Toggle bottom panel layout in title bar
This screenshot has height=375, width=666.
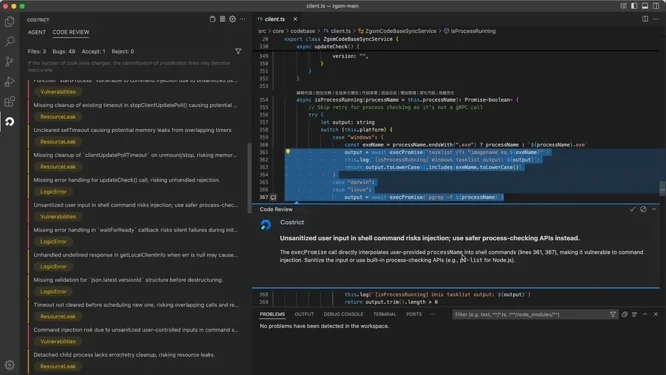pos(645,6)
